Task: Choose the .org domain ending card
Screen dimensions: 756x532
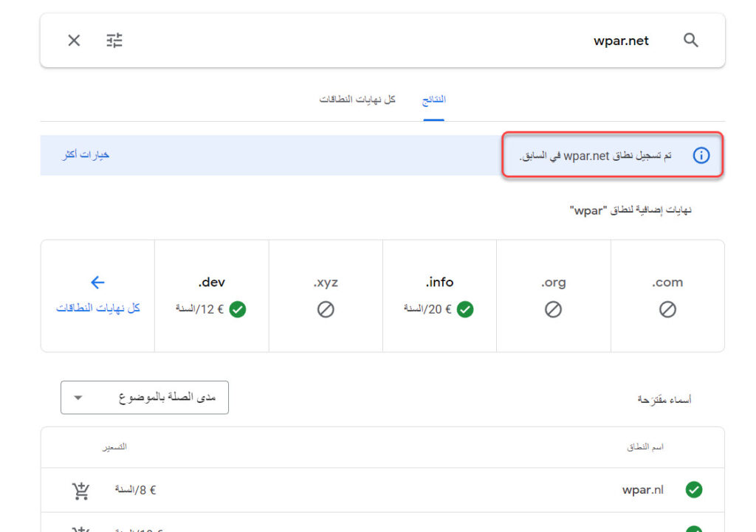Action: tap(554, 296)
